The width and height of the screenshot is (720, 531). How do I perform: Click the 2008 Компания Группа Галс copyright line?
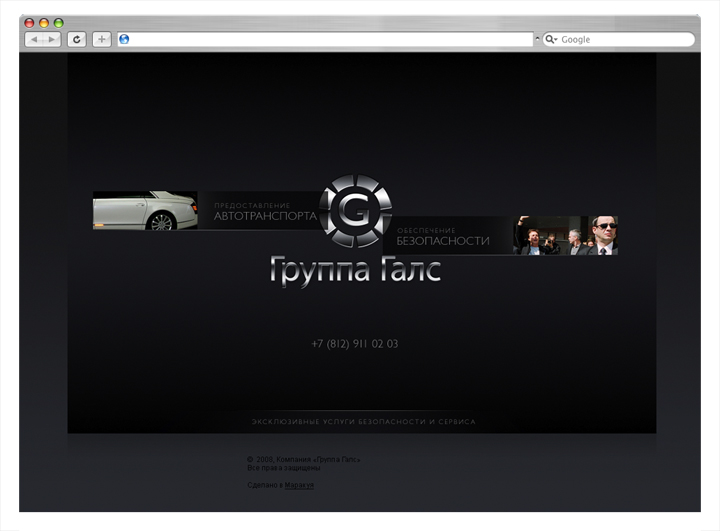[x=304, y=459]
